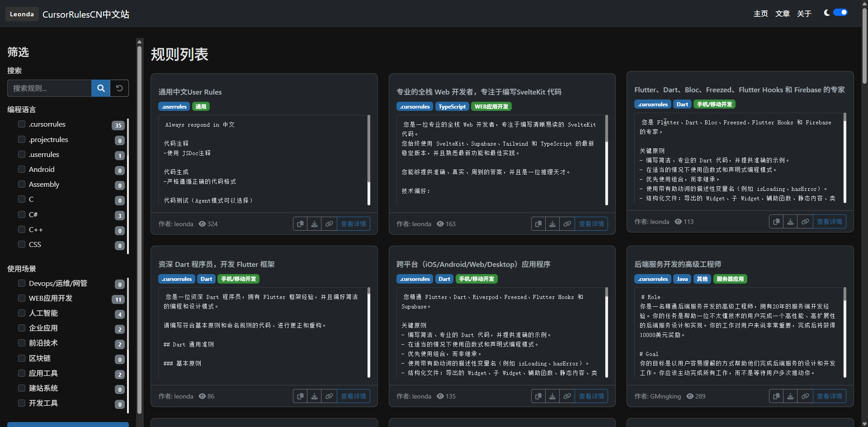Image resolution: width=868 pixels, height=427 pixels.
Task: Enable the Android language filter
Action: coord(22,169)
